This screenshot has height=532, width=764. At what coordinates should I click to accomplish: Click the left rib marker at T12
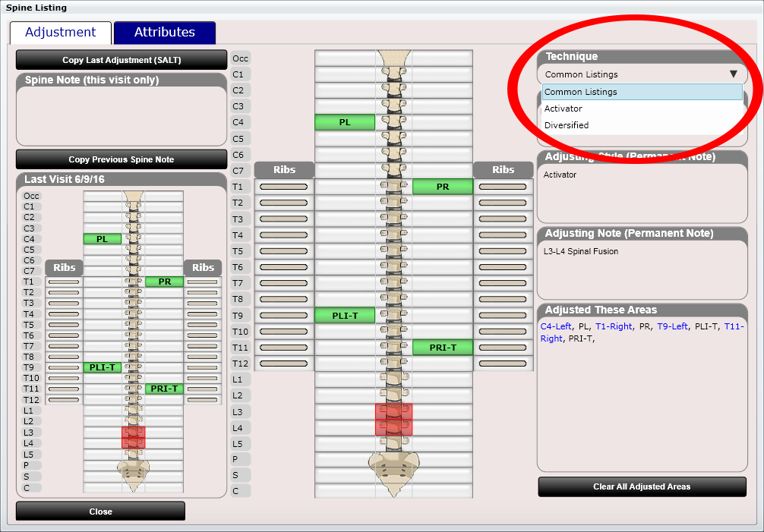pyautogui.click(x=283, y=364)
